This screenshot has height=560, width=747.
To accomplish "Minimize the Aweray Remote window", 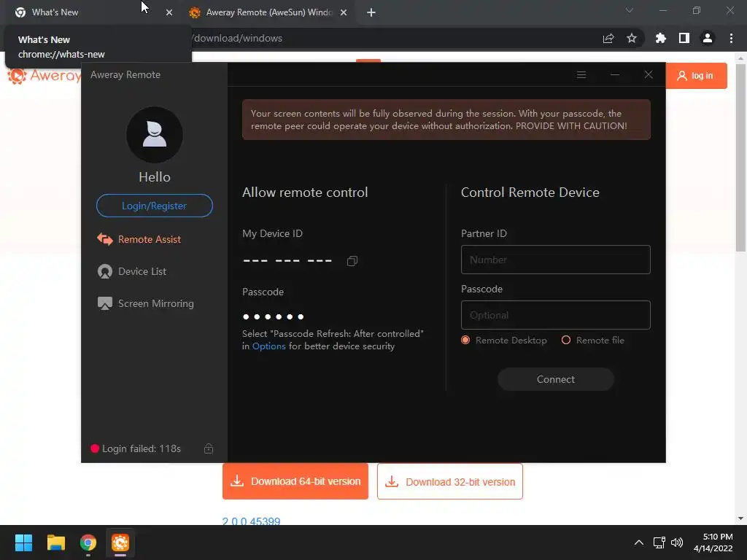I will 615,75.
